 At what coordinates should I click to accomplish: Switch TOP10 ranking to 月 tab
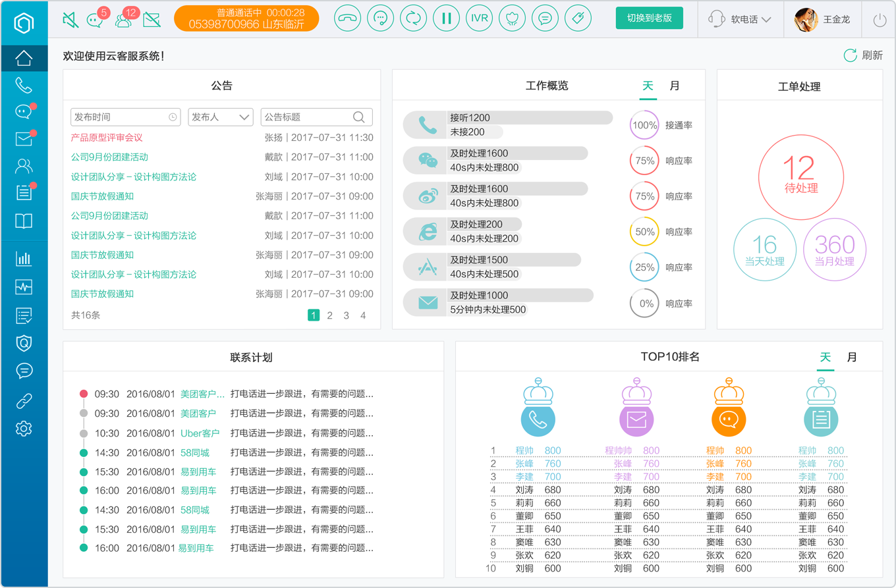tap(852, 357)
